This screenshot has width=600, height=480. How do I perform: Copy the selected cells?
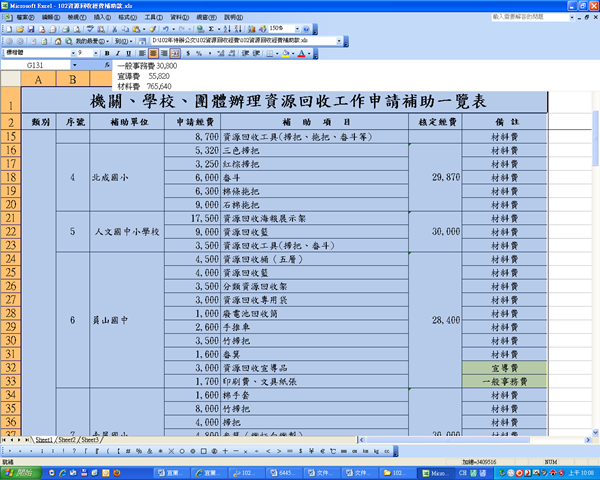click(x=125, y=29)
